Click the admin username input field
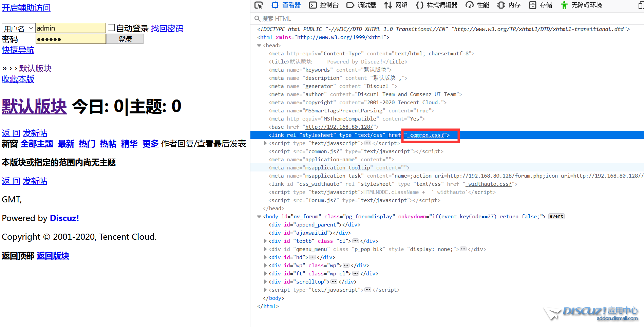Screen dimensions: 644x327 71,28
